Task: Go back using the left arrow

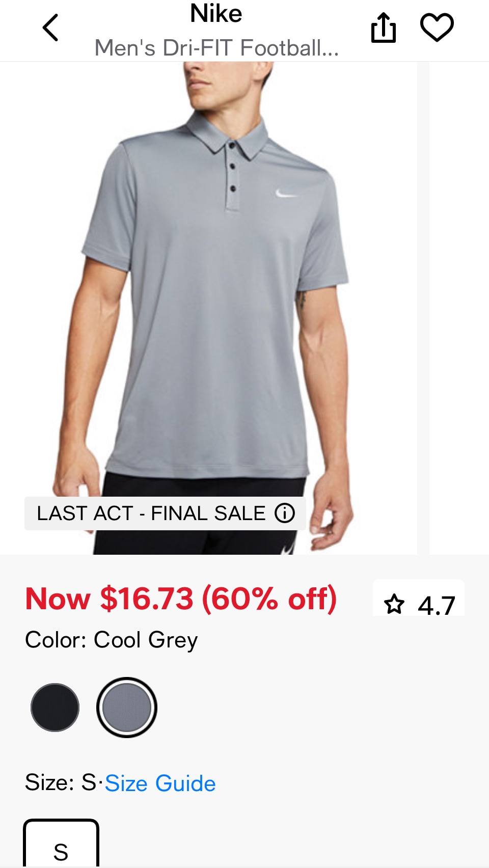Action: coord(50,28)
